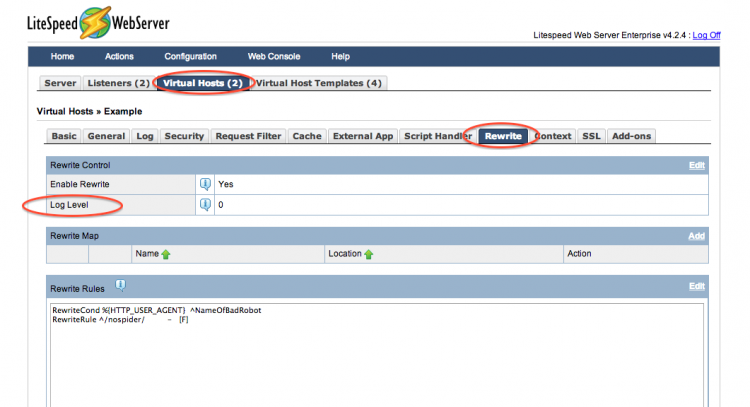
Task: Select the Virtual Host Templates (4) tab
Action: [x=318, y=83]
